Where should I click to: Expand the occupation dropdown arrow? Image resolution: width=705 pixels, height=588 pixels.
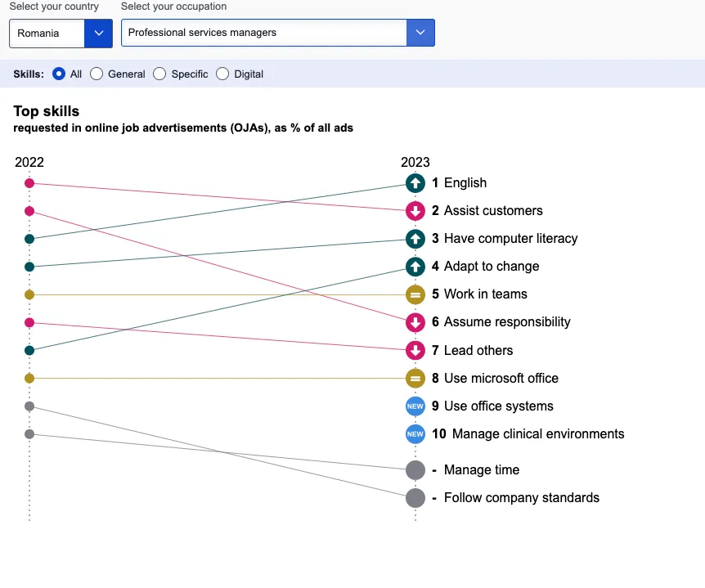pyautogui.click(x=420, y=34)
